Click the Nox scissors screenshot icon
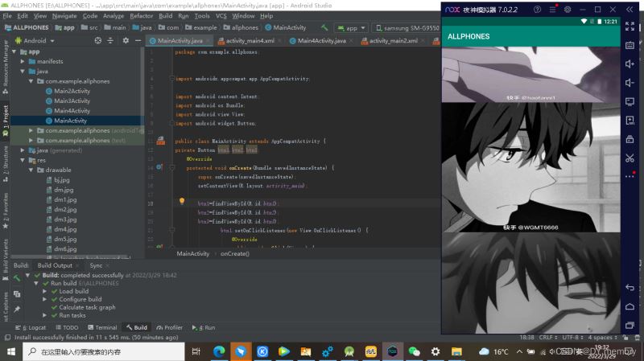This screenshot has height=361, width=644. pos(630,158)
